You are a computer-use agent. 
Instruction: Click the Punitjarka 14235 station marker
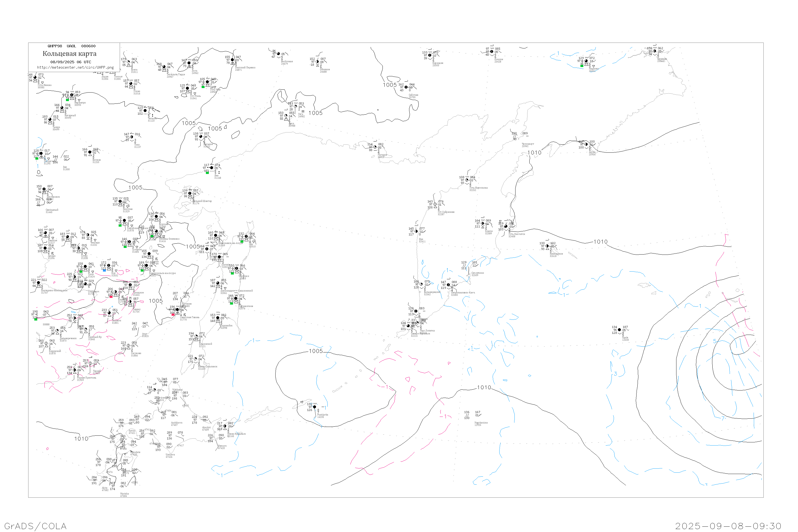pos(314,407)
